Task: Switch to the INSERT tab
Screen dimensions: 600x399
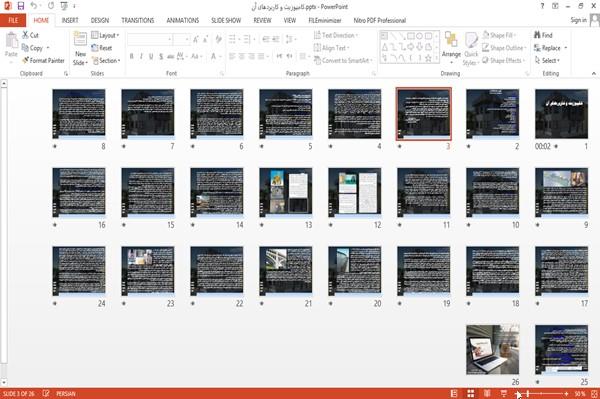Action: (70, 20)
